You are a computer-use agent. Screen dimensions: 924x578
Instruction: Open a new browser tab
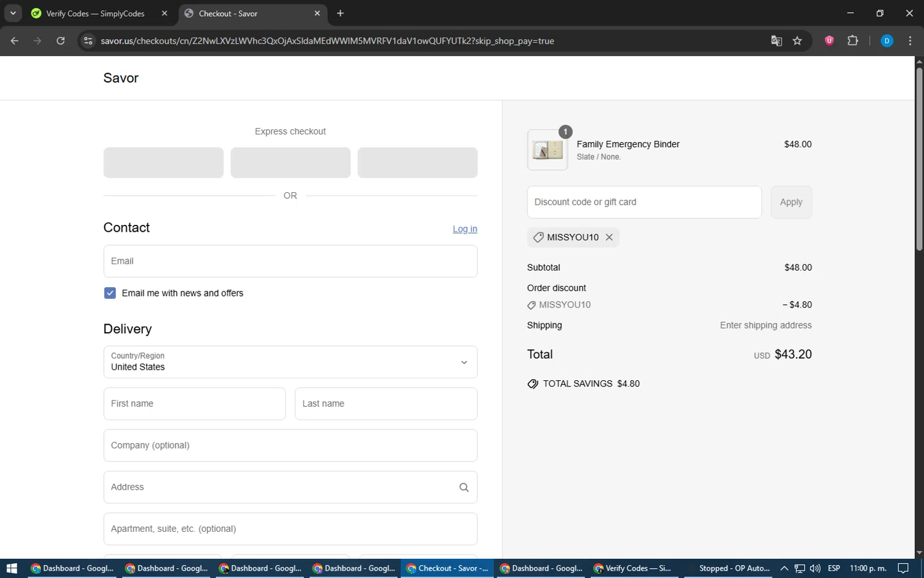pos(340,13)
